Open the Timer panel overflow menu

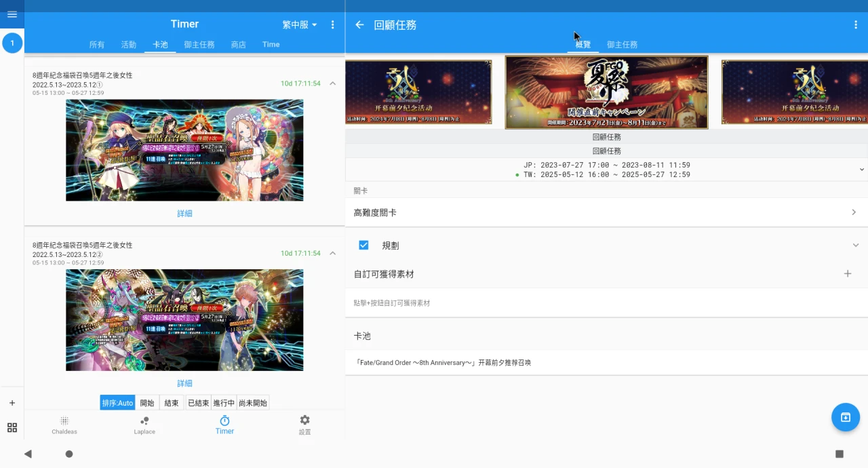332,25
